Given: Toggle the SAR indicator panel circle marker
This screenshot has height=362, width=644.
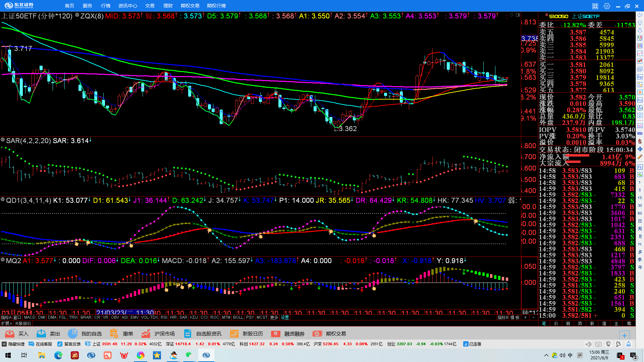Looking at the screenshot, I should 3,140.
